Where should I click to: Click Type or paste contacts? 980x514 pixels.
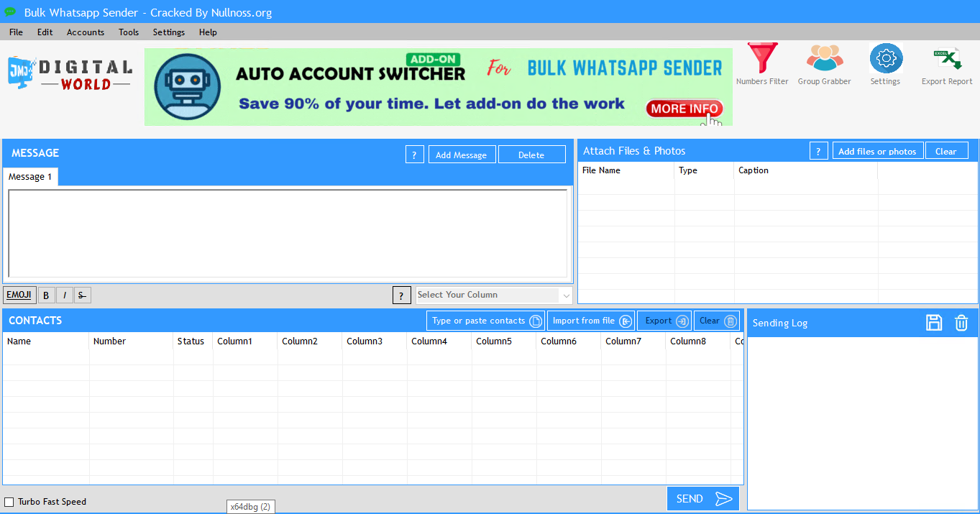coord(486,321)
